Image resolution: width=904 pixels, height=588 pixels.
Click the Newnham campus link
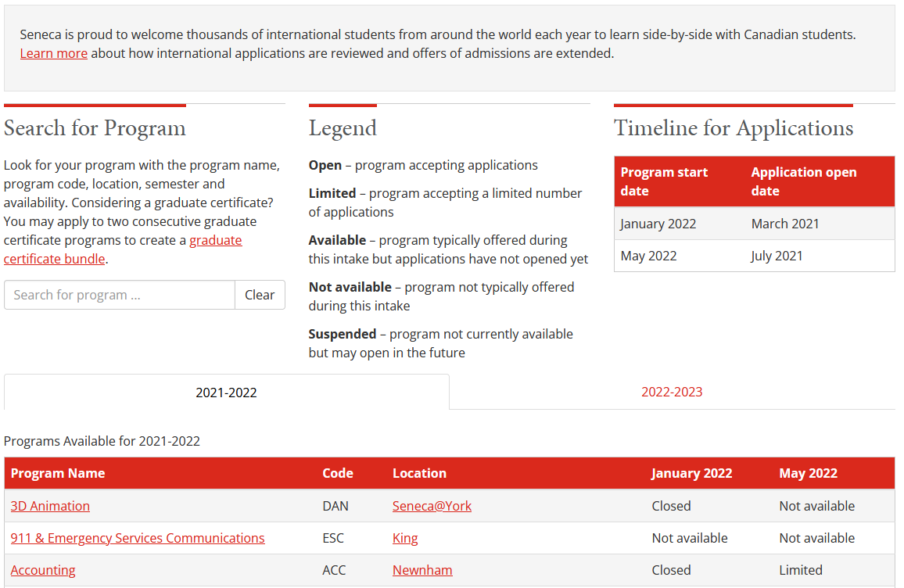pyautogui.click(x=422, y=570)
